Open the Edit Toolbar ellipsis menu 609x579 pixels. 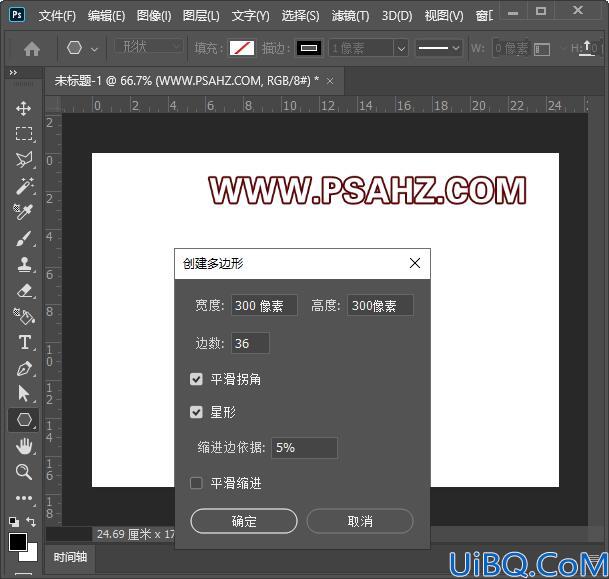click(x=24, y=498)
